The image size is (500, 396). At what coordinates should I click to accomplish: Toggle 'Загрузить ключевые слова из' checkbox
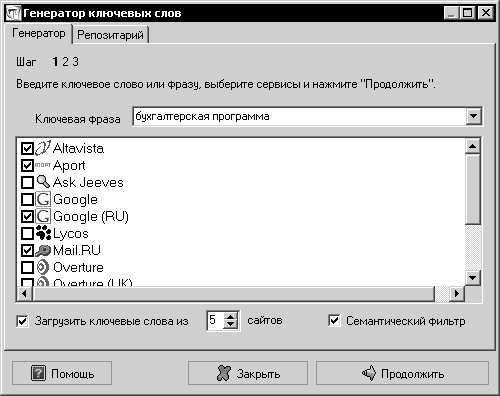[x=22, y=321]
